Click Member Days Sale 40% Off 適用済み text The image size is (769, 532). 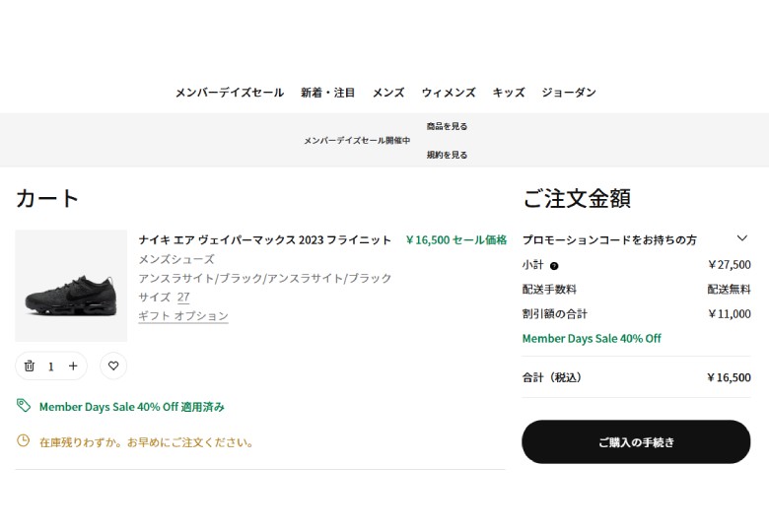point(132,407)
